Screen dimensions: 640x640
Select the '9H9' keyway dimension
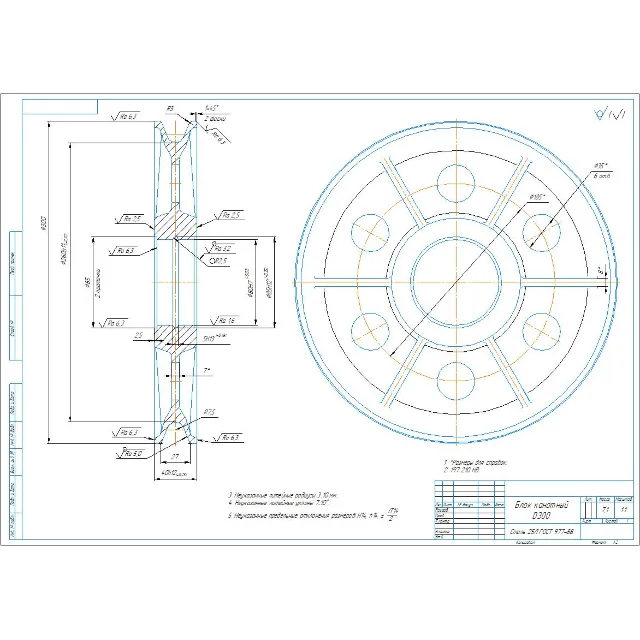(215, 338)
